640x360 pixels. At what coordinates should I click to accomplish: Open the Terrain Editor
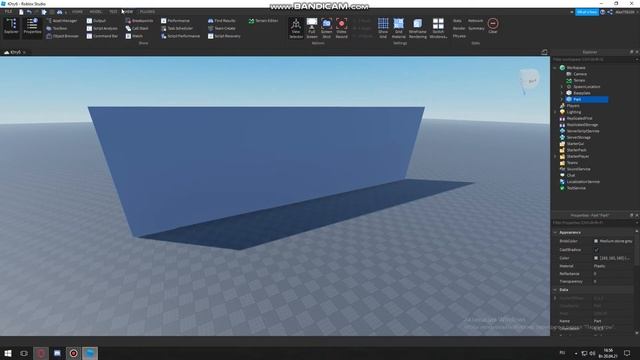pos(263,20)
